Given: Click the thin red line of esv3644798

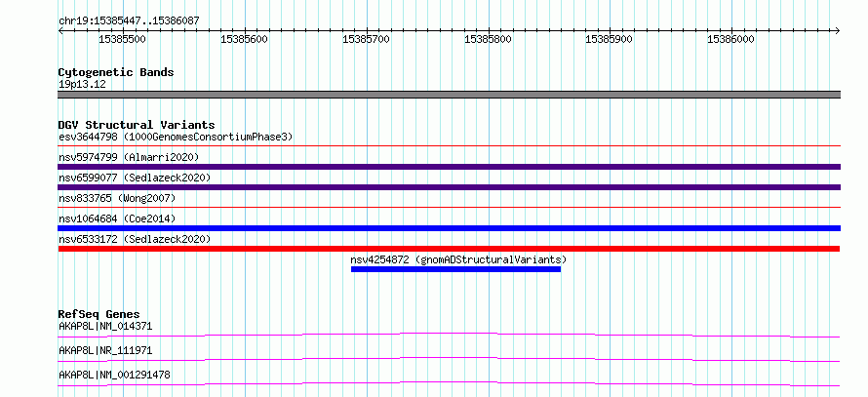Looking at the screenshot, I should [449, 146].
